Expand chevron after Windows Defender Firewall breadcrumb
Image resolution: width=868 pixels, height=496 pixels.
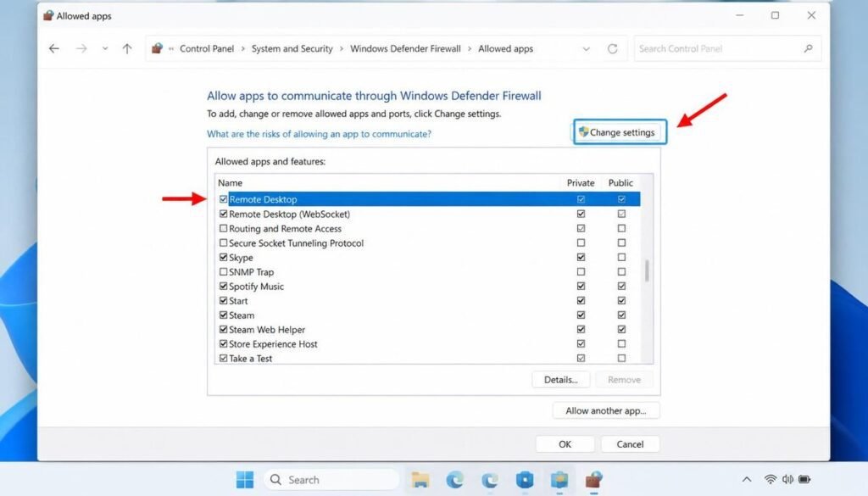coord(470,48)
